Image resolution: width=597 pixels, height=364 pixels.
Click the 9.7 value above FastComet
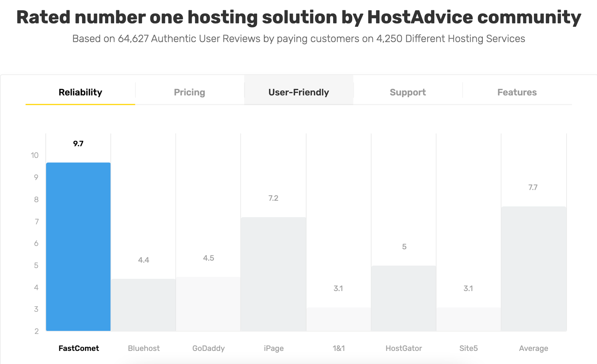click(78, 144)
